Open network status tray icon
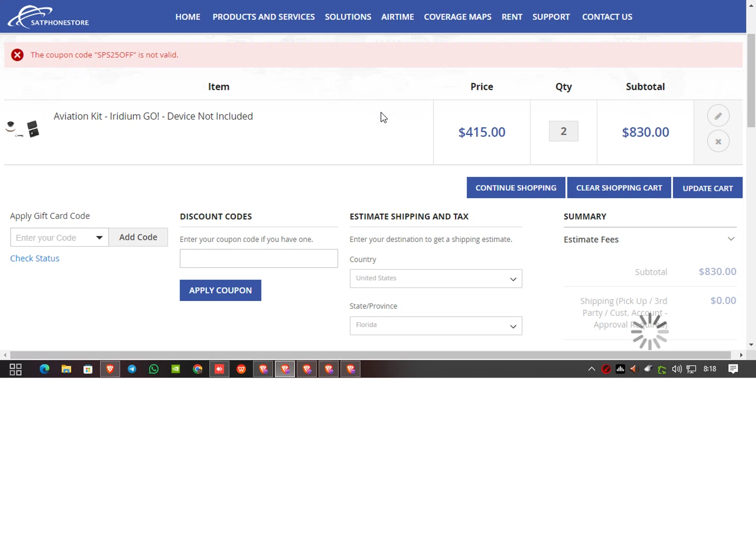Viewport: 756px width, 541px height. 691,369
